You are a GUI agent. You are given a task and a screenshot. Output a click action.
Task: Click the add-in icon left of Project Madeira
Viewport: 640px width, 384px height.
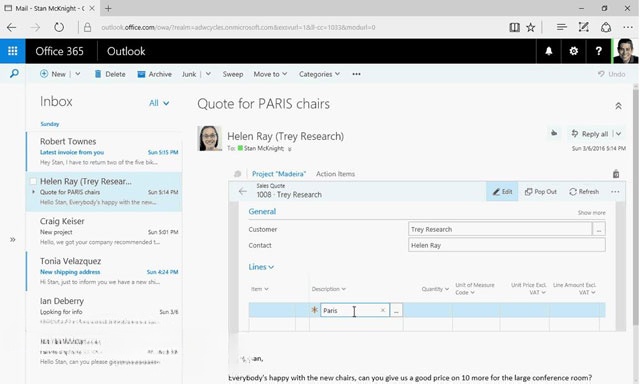point(238,174)
